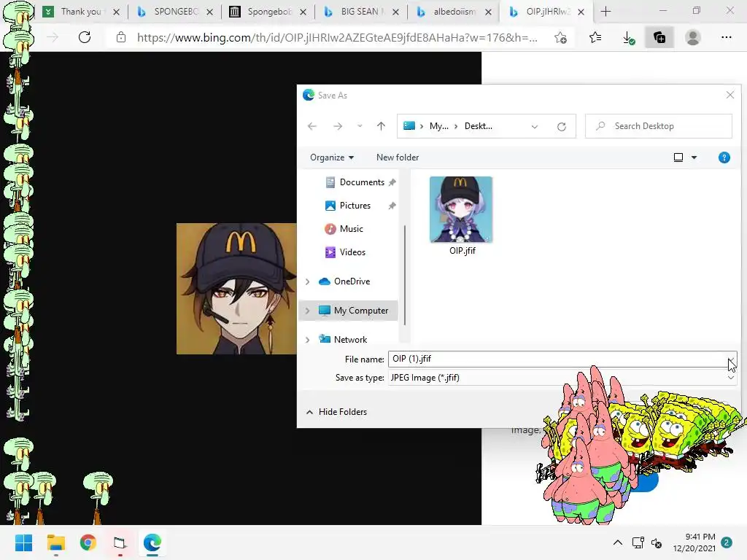Click the browser URL address bar
Screen dimensions: 747x560
[x=337, y=38]
